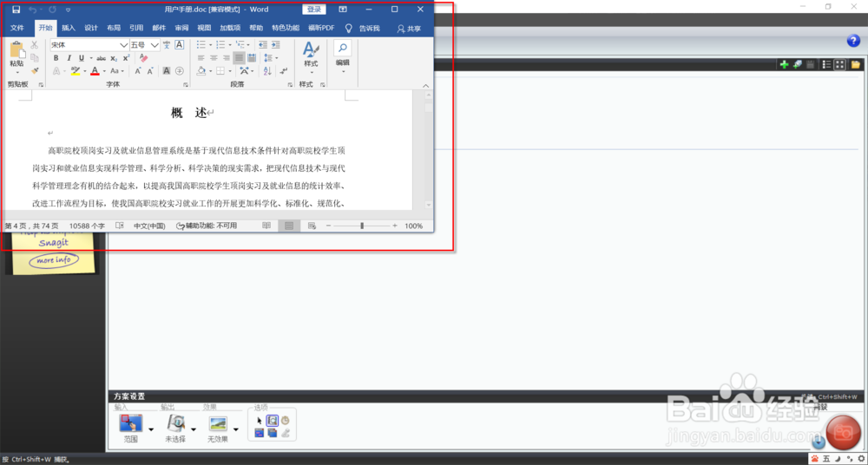Viewport: 868px width, 465px height.
Task: Click the Paste (粘贴) icon in Word
Action: click(x=16, y=49)
